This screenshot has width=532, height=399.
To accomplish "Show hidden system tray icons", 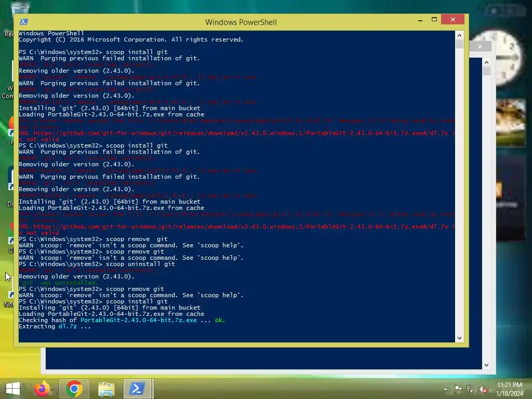I will [445, 389].
